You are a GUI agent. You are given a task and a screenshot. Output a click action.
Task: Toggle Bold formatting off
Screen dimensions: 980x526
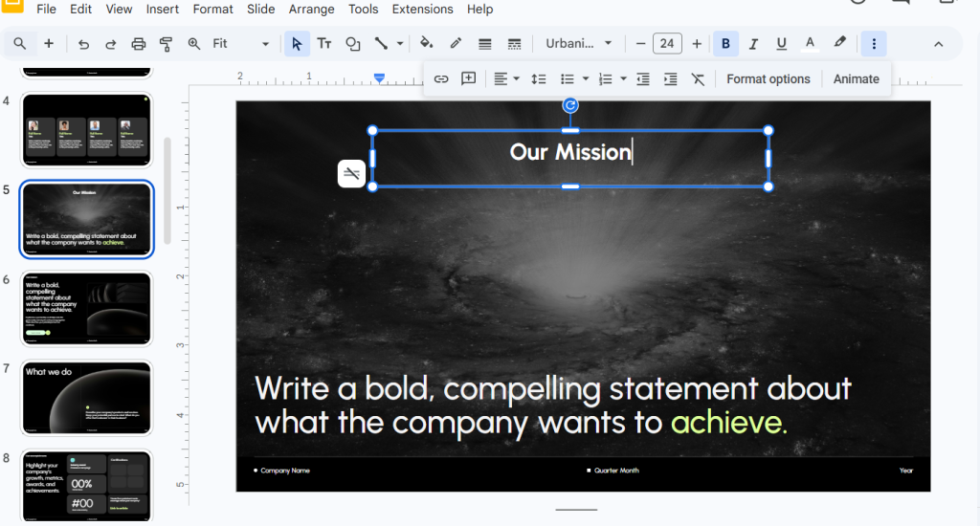725,44
